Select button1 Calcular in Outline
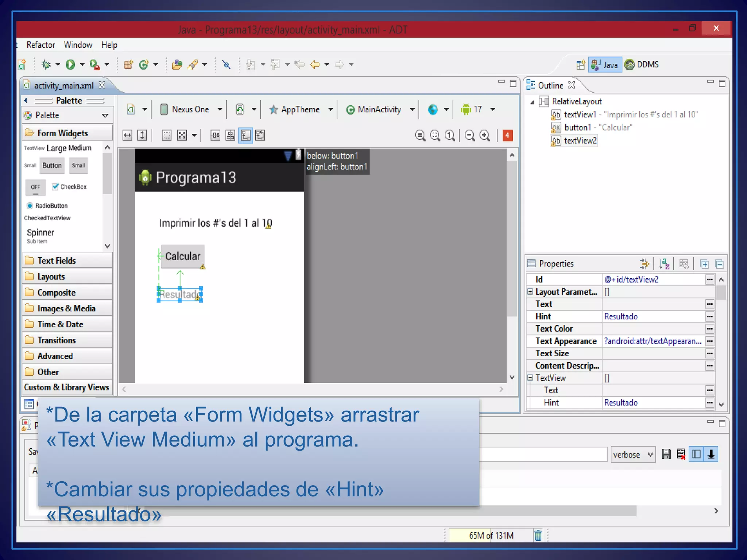 tap(591, 128)
